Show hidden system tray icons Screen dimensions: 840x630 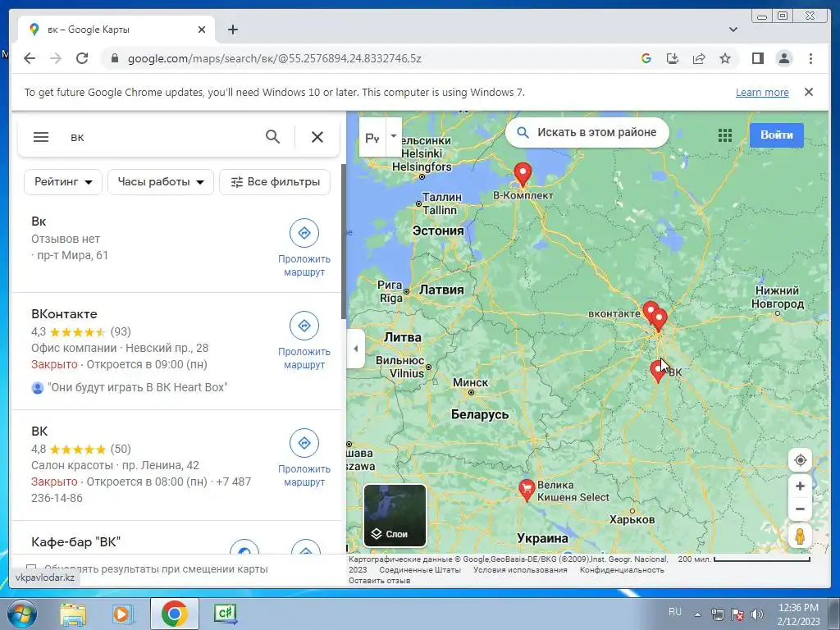coord(697,614)
